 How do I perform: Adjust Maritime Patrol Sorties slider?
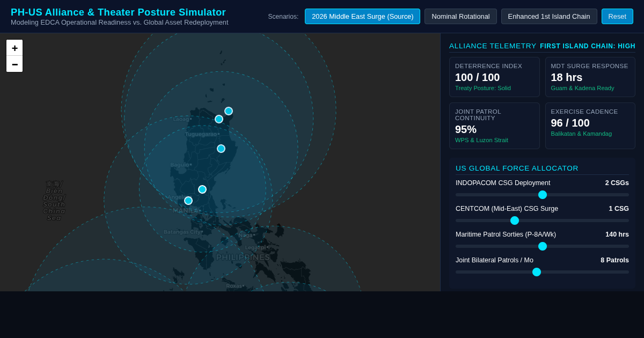(x=542, y=246)
